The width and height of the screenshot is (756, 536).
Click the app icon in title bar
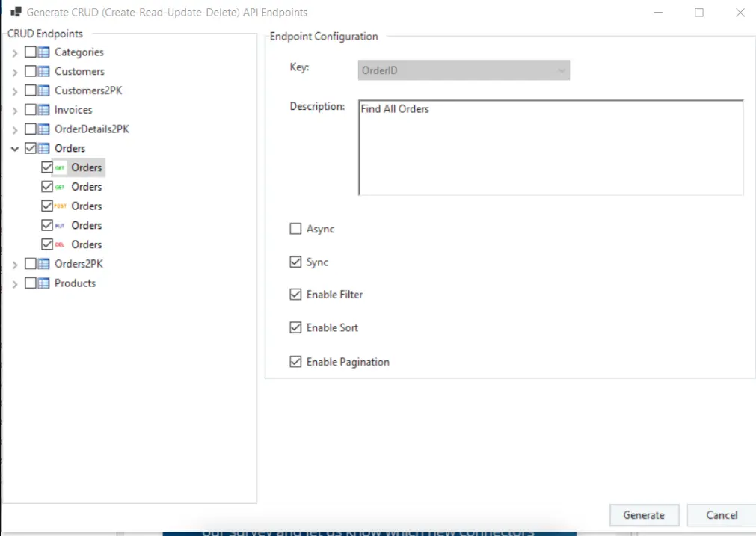point(15,13)
